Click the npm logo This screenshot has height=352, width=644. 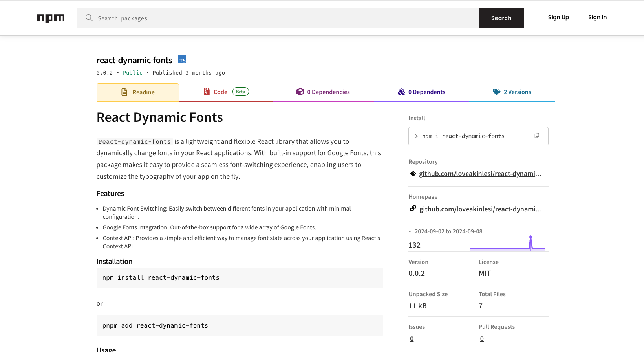(51, 18)
